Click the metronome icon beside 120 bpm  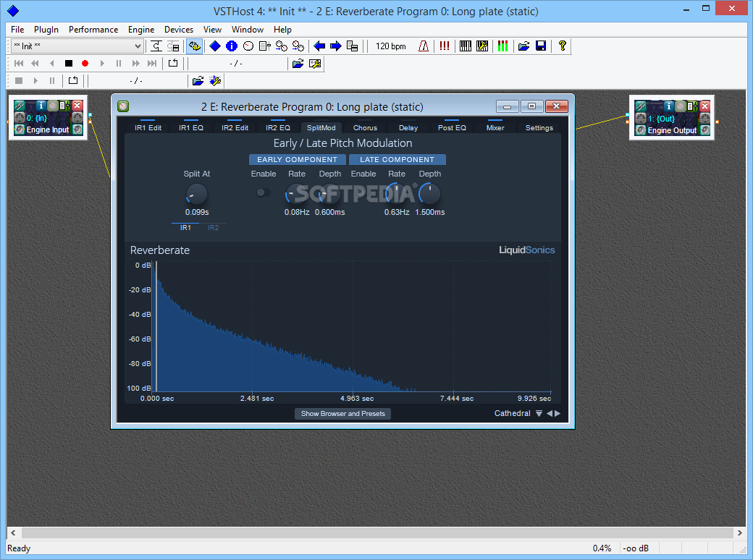coord(423,46)
